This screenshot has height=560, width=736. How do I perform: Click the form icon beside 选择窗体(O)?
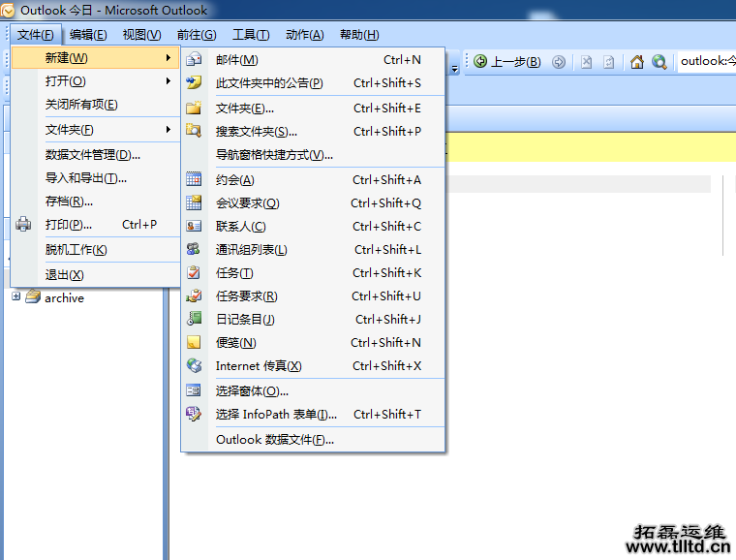point(194,390)
